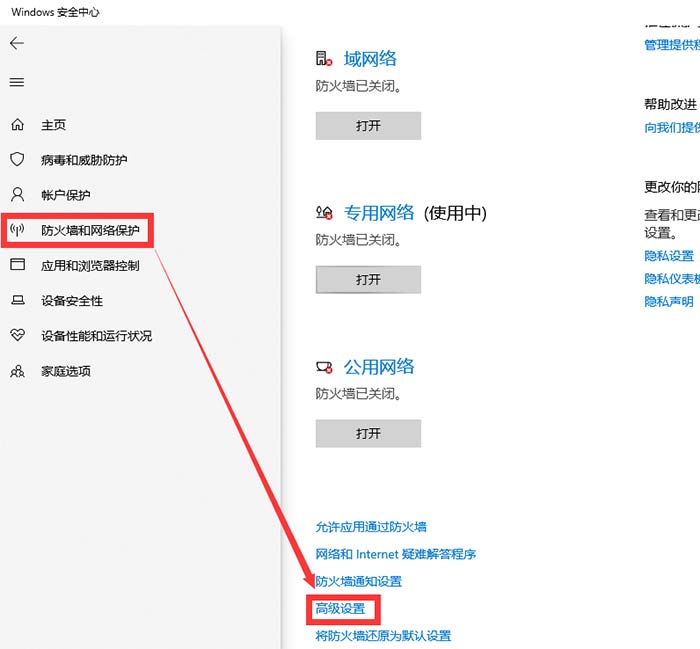The height and width of the screenshot is (649, 700).
Task: Click the (使用中) label next to 专用网络
Action: click(455, 213)
